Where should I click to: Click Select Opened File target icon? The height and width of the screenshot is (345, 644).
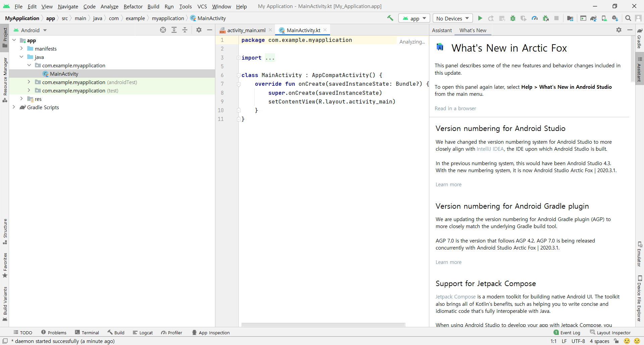tap(163, 30)
